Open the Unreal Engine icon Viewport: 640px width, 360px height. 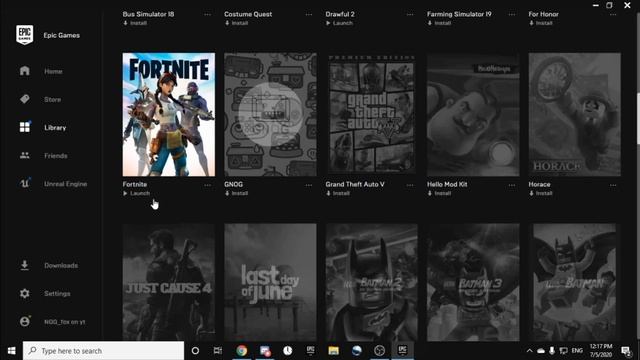[24, 183]
